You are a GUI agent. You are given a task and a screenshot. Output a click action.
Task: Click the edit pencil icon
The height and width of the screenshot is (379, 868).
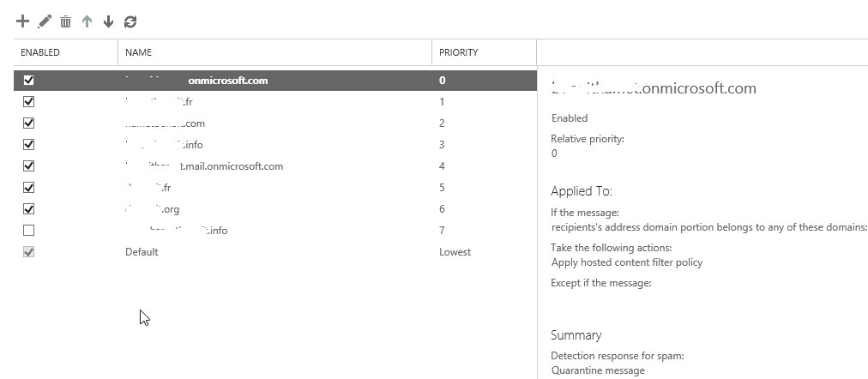[x=45, y=21]
